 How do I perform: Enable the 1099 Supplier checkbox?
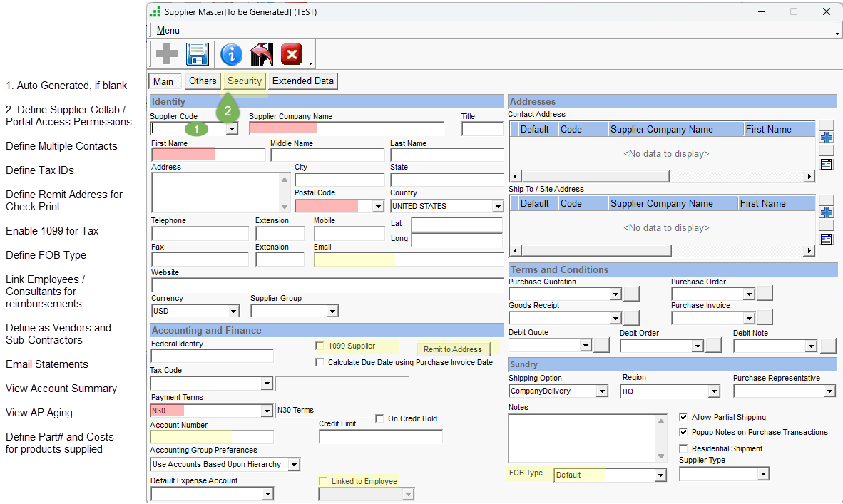pos(320,346)
